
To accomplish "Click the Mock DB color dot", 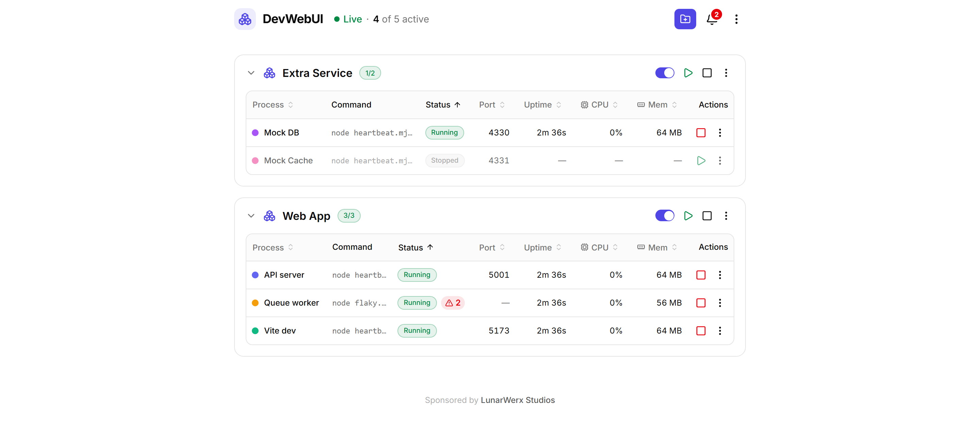I will coord(255,132).
